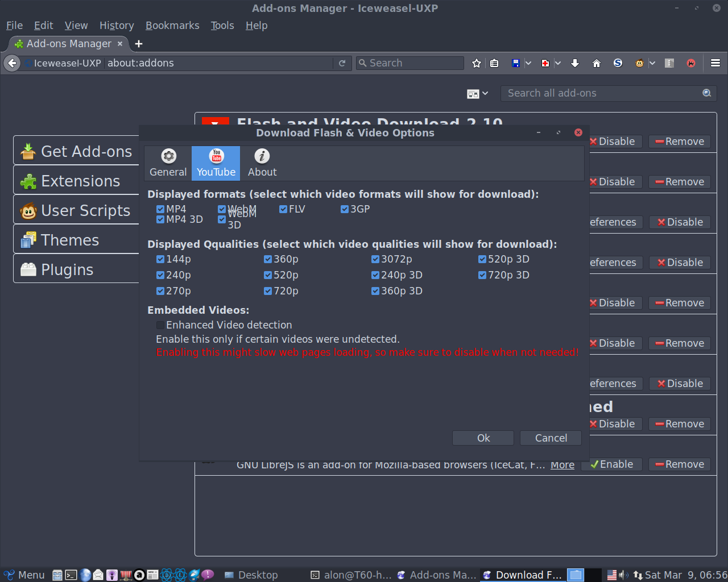
Task: Click the Downloads arrow icon
Action: pyautogui.click(x=575, y=63)
